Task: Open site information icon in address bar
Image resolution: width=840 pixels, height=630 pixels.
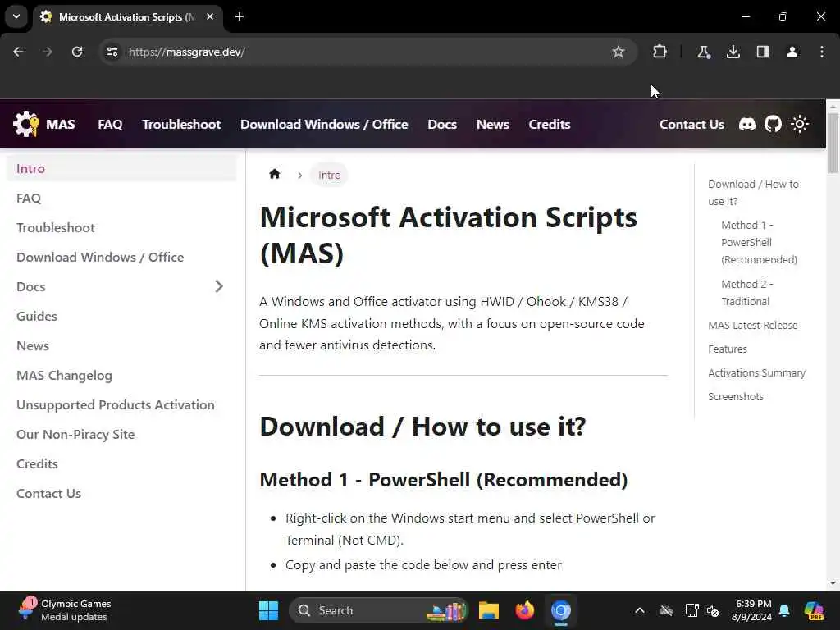Action: [x=112, y=52]
